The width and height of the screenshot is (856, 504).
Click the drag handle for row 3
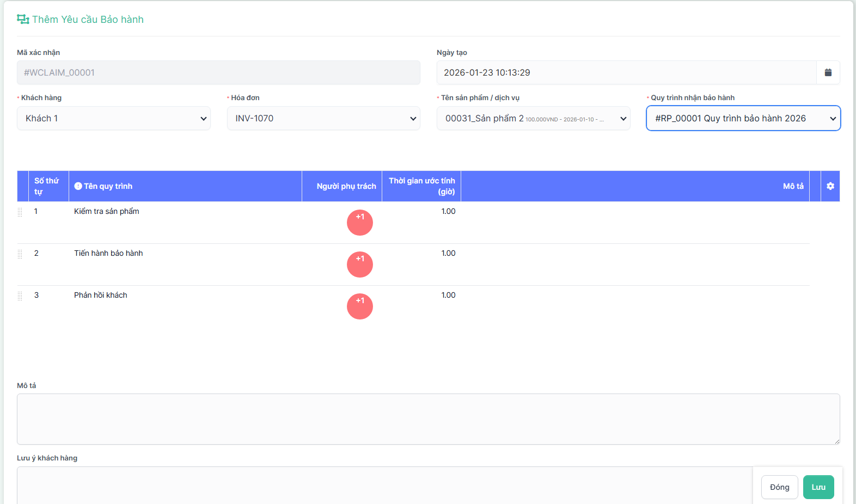(x=20, y=296)
